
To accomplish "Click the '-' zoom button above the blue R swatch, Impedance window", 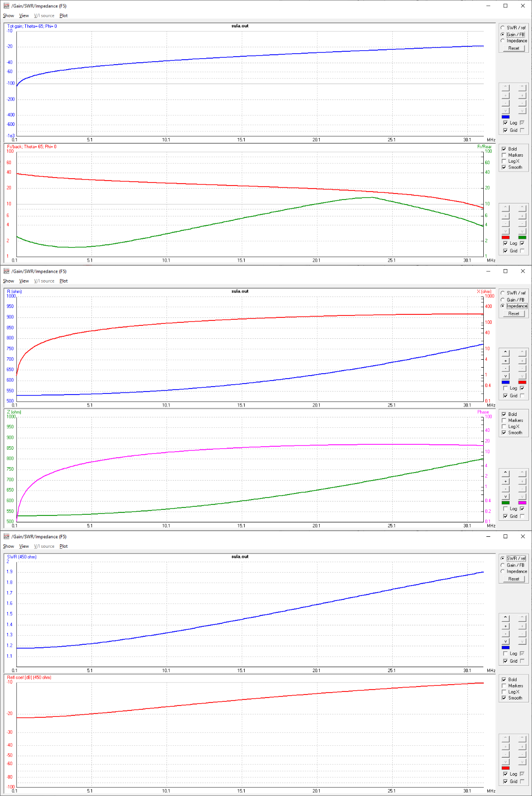I will 506,368.
